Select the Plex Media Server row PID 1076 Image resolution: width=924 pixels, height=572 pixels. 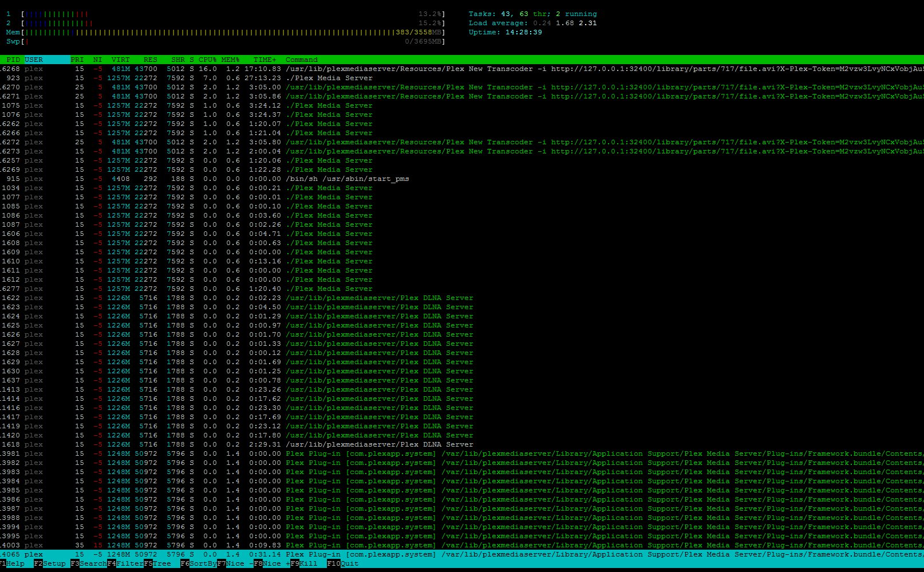462,115
